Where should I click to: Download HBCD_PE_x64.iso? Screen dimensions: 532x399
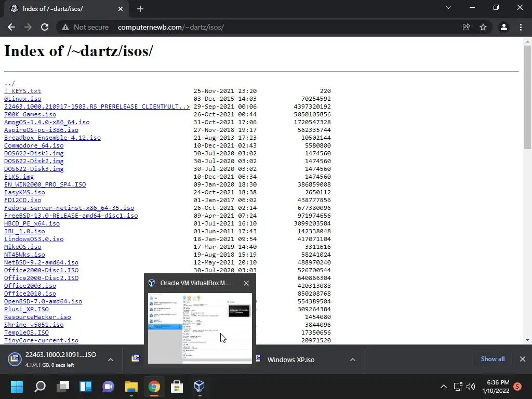(32, 223)
